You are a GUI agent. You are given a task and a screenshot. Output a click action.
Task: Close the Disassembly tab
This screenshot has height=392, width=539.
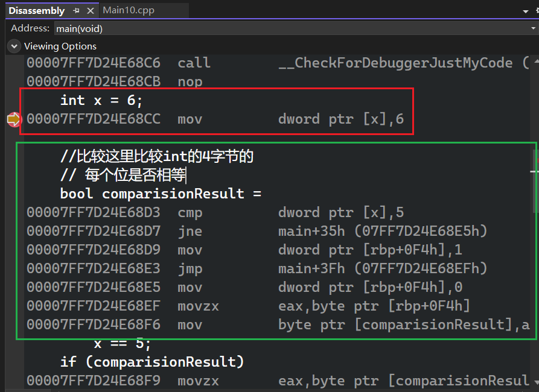(90, 11)
